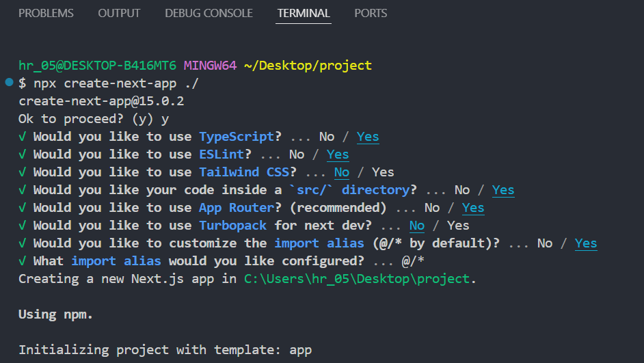Click the blue 'App Router' words
Screen dimensions: 644x363
pyautogui.click(x=237, y=208)
